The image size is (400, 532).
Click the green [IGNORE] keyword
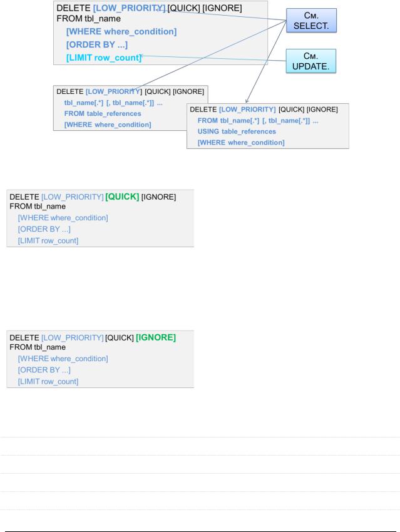[x=156, y=337]
